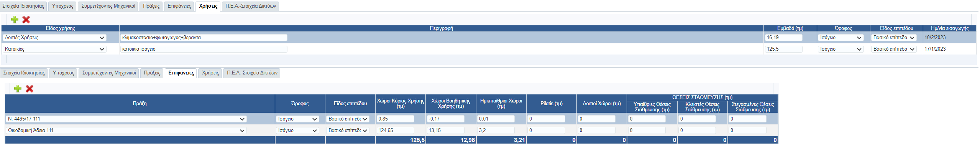Switch to the lower Πράξεις tab
980x147 pixels.
(x=152, y=73)
